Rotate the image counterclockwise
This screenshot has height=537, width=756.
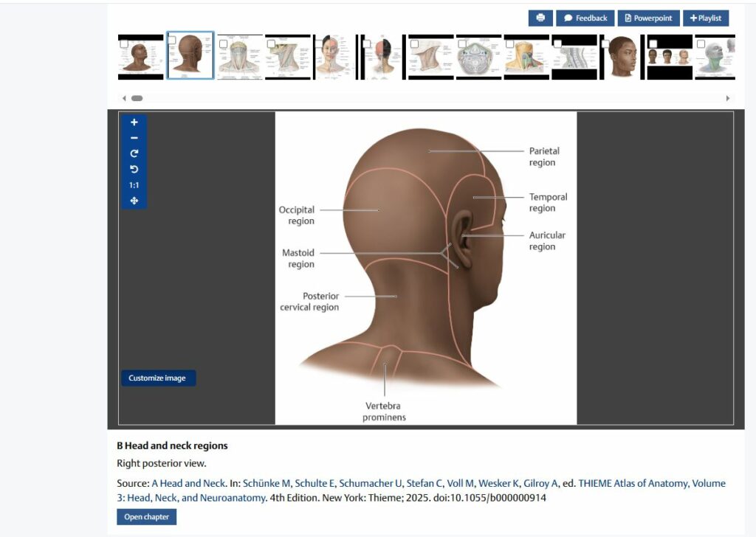(x=134, y=169)
